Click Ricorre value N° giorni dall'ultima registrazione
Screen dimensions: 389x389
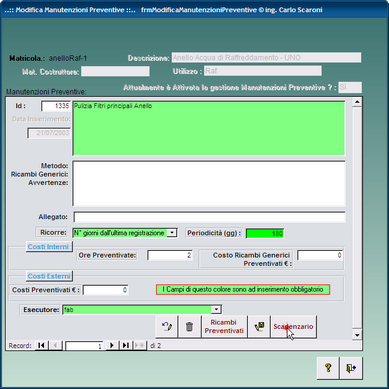point(120,233)
